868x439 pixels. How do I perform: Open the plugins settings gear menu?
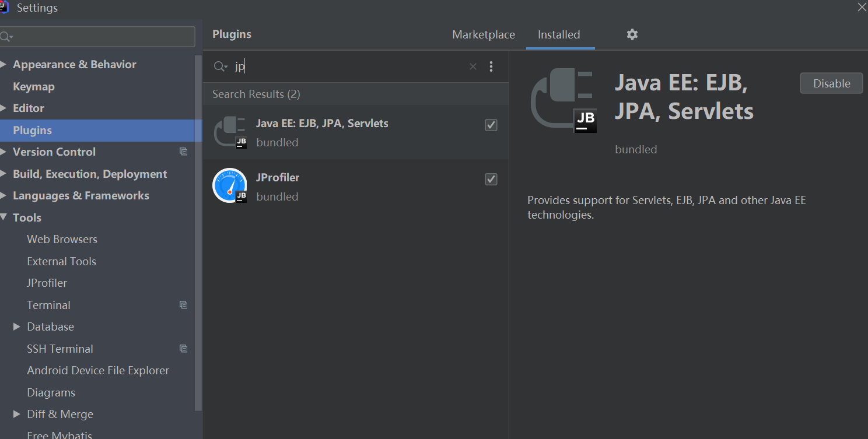pos(632,34)
